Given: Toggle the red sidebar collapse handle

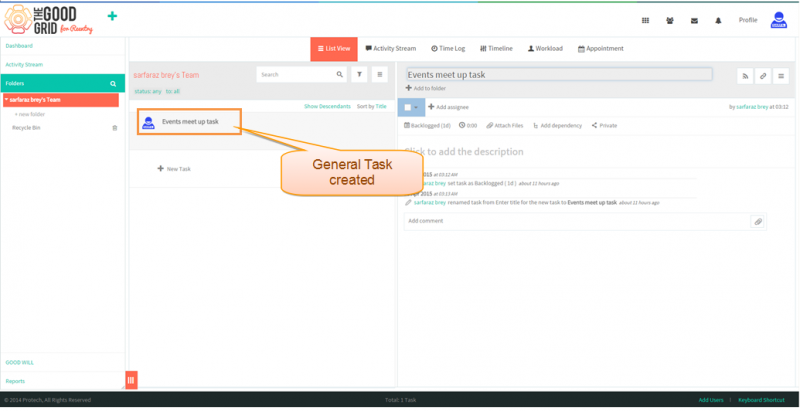Looking at the screenshot, I should click(131, 380).
